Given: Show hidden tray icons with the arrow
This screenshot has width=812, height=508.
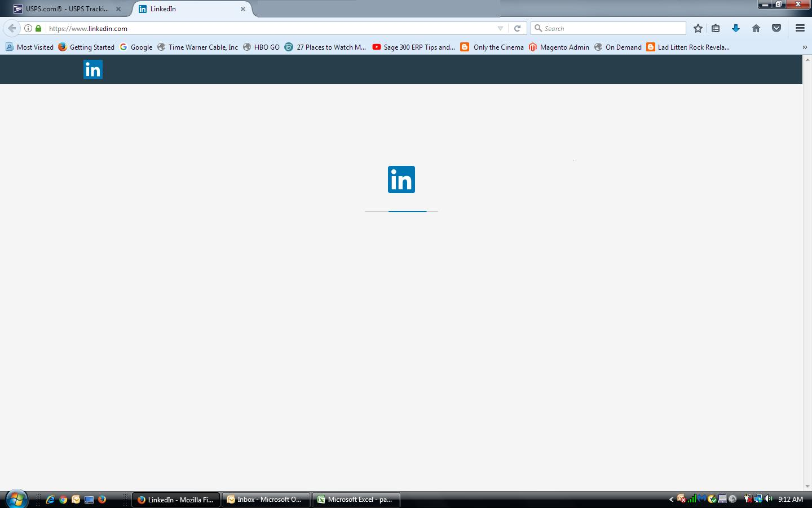Looking at the screenshot, I should point(671,500).
